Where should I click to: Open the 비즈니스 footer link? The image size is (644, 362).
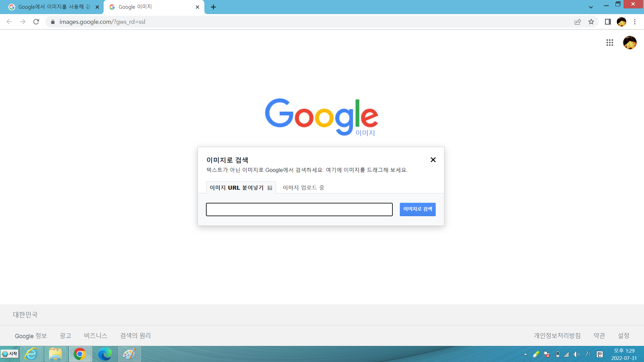coord(96,336)
